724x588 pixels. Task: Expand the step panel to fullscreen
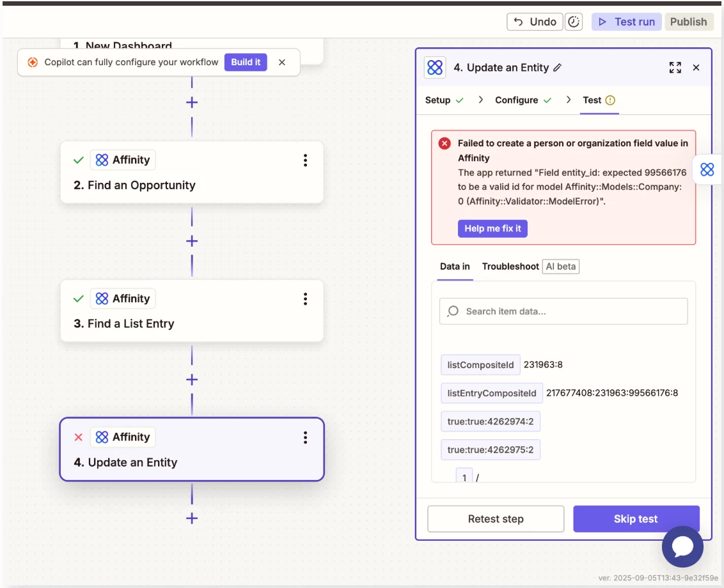tap(675, 67)
